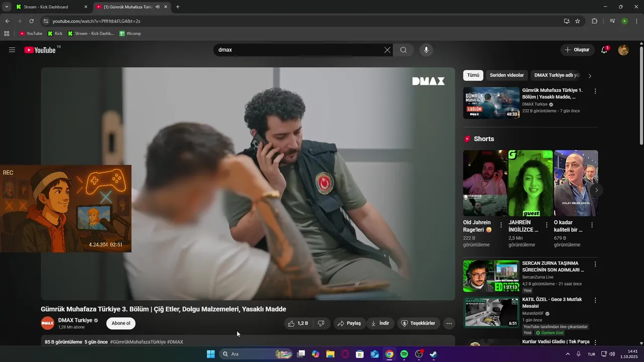Open the YouTube hamburger guide menu
The width and height of the screenshot is (644, 362).
(x=12, y=50)
